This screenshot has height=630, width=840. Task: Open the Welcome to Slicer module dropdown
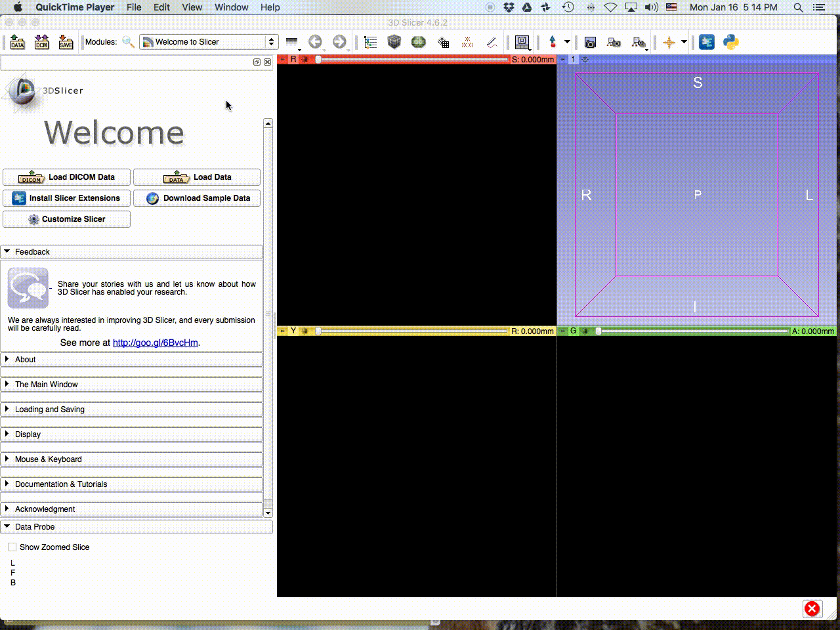click(x=209, y=42)
